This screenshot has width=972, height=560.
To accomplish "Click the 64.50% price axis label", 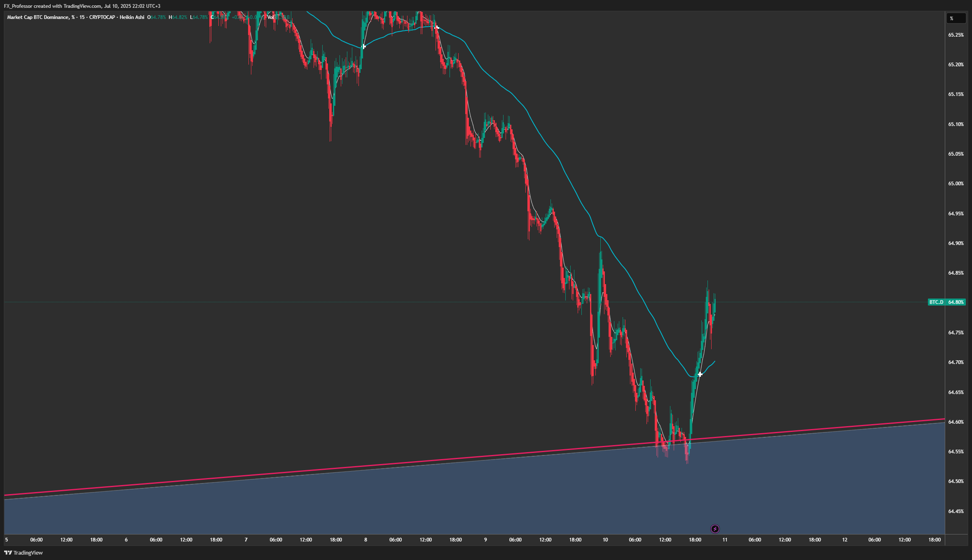I will (x=956, y=481).
